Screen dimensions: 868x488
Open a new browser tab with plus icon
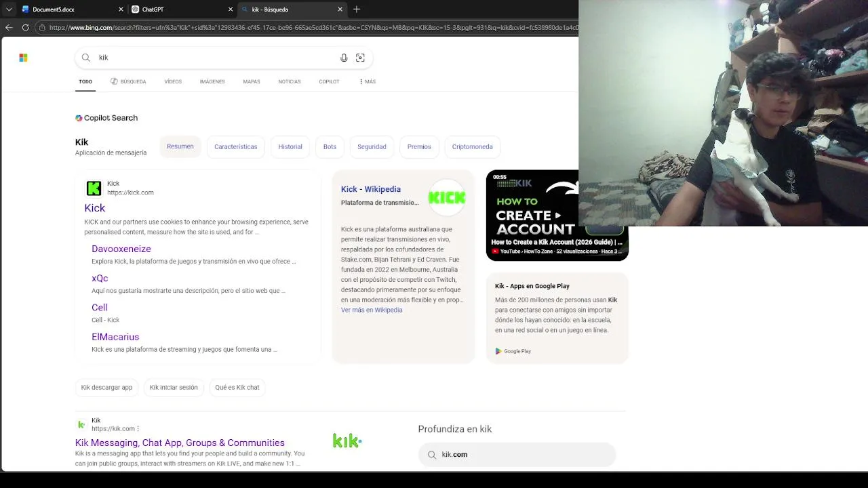tap(357, 9)
